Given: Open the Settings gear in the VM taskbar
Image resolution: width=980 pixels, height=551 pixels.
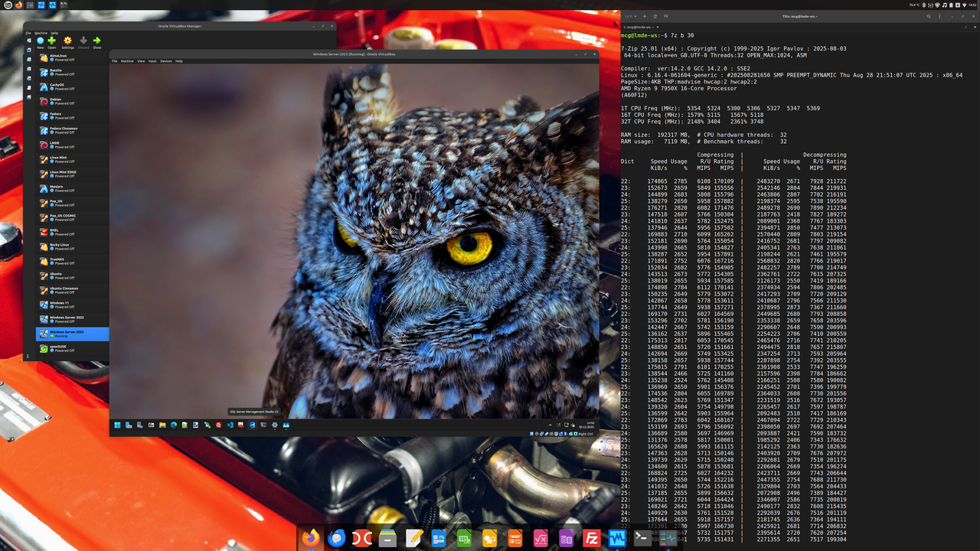Looking at the screenshot, I should click(x=275, y=425).
